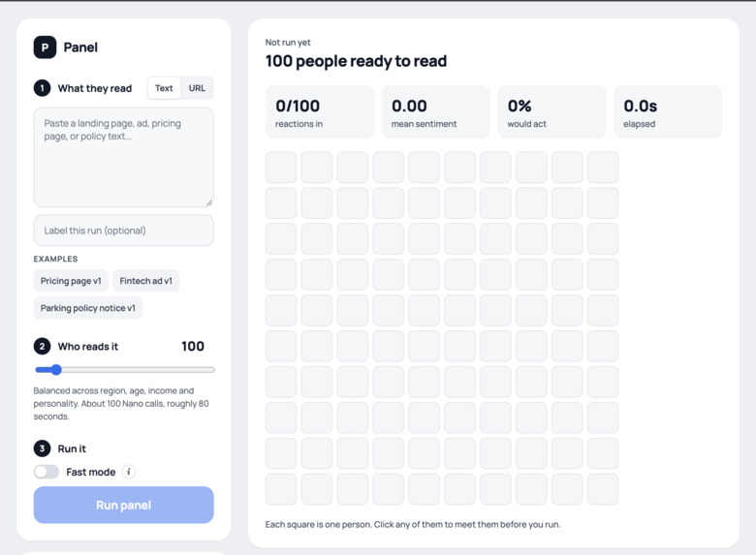Click the Who reads it slider handle
The width and height of the screenshot is (756, 555).
(56, 370)
